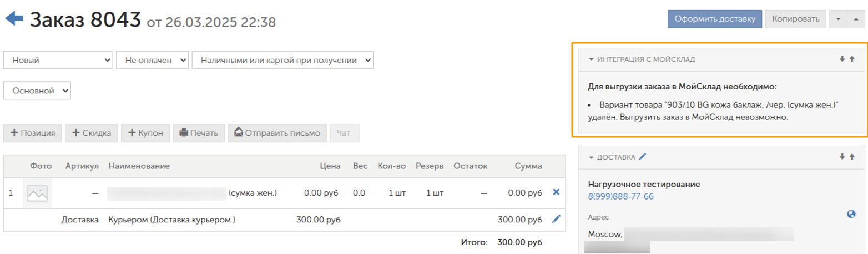The image size is (868, 254).
Task: Move МойСклад integration panel up
Action: pyautogui.click(x=852, y=59)
